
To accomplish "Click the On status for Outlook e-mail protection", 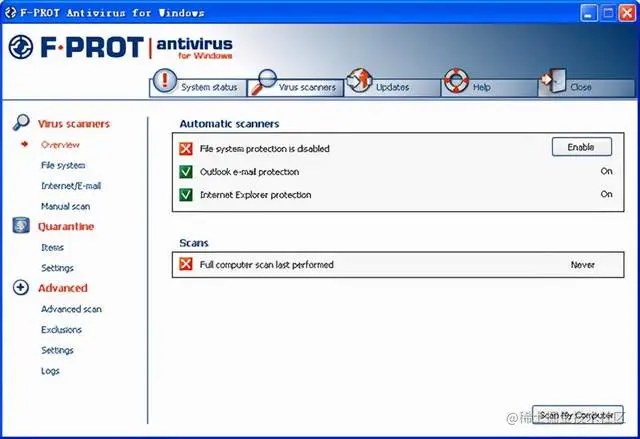I will point(606,171).
